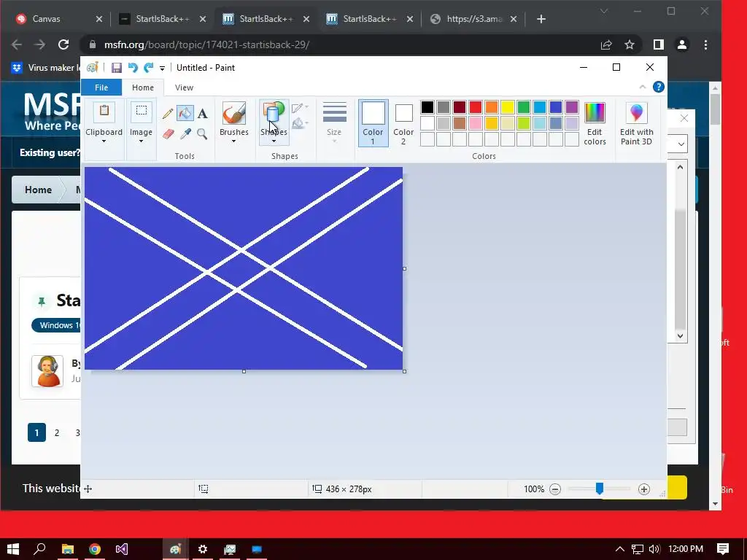The width and height of the screenshot is (747, 560).
Task: Expand the Clipboard dropdown arrow
Action: pyautogui.click(x=104, y=141)
